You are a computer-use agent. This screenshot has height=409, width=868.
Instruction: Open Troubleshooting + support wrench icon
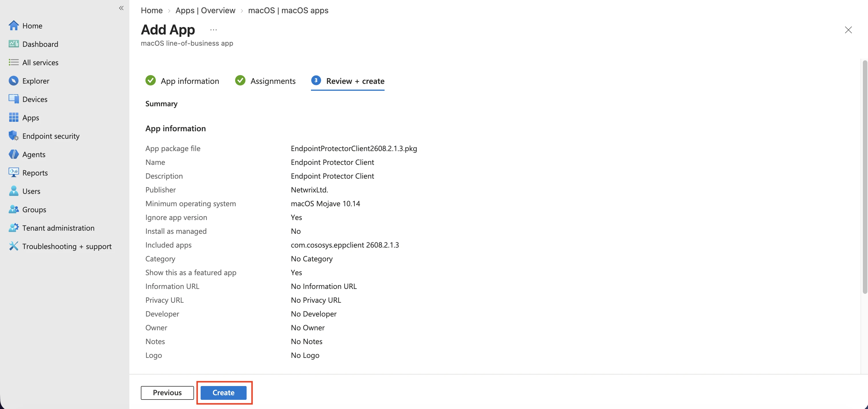pos(14,246)
